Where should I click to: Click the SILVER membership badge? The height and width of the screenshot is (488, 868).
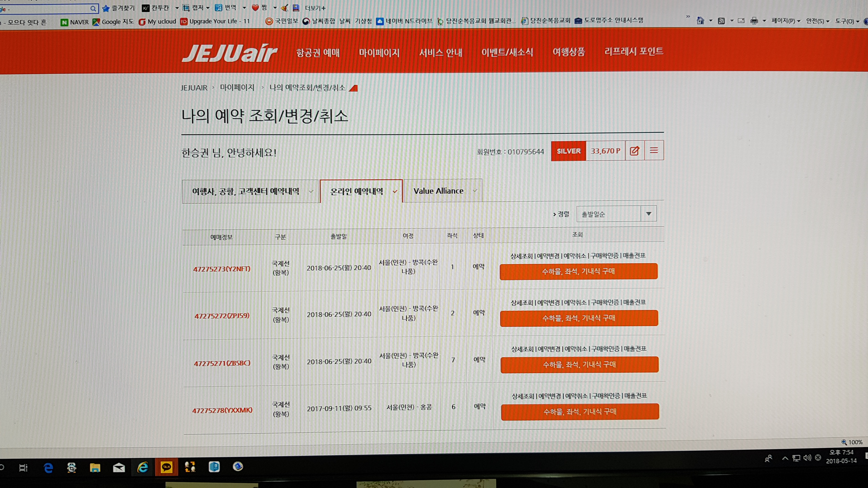click(569, 151)
